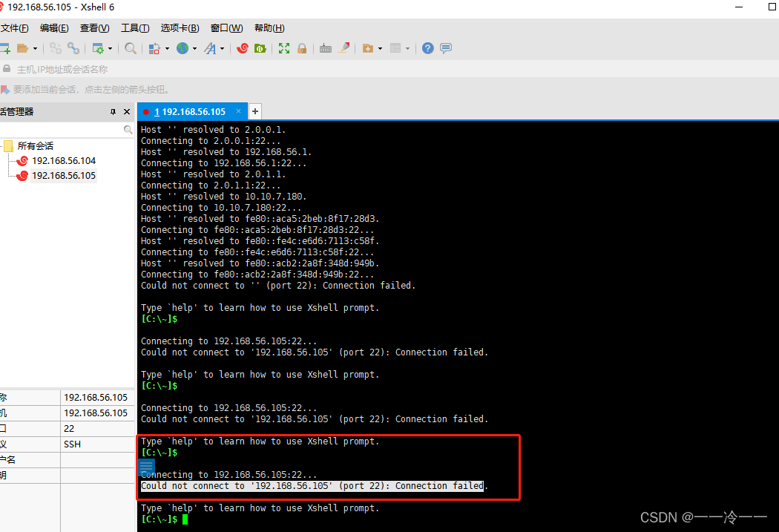This screenshot has width=779, height=532.
Task: Click the + button to open new tab
Action: (254, 111)
